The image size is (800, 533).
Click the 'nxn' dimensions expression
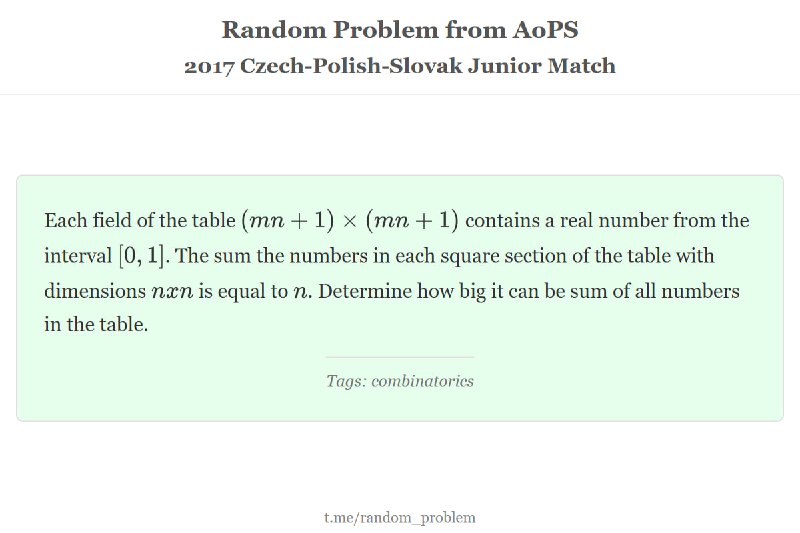(172, 292)
